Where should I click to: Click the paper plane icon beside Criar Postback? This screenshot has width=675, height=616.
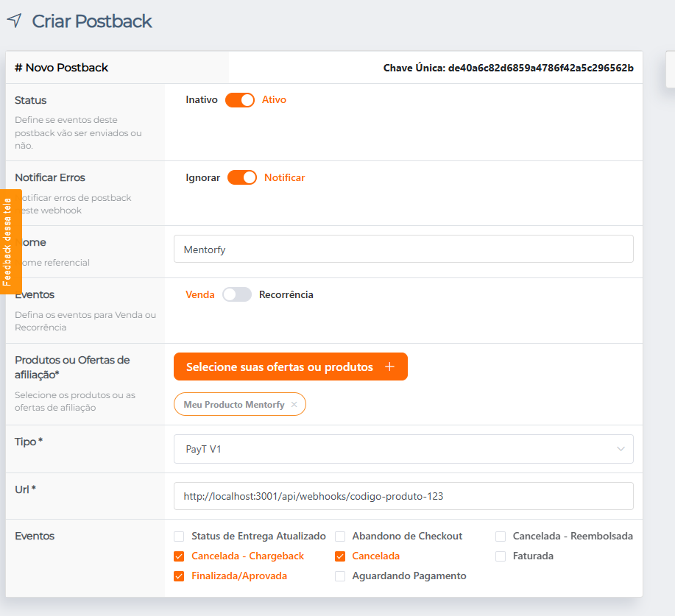14,21
